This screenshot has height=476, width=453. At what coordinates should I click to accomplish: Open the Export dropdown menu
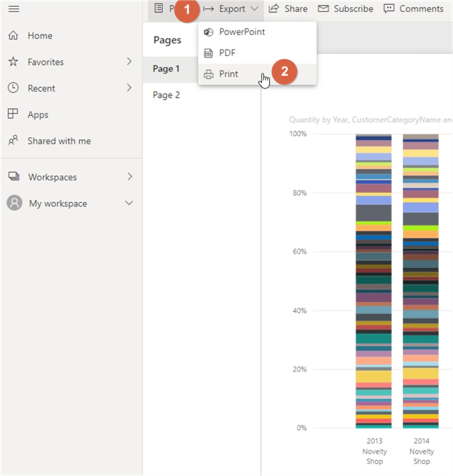tap(231, 9)
